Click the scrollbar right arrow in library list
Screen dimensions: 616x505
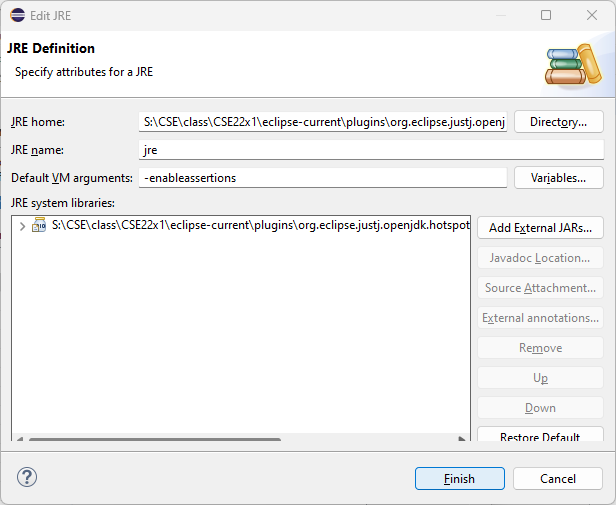click(463, 438)
